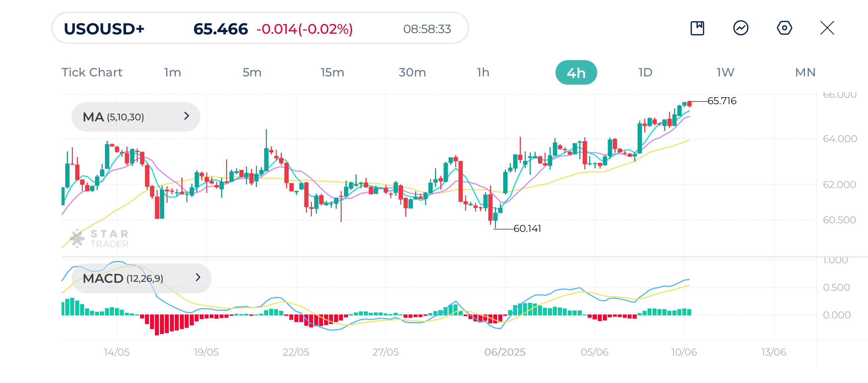Open the hexagon chart settings icon
This screenshot has width=868, height=383.
(x=784, y=28)
